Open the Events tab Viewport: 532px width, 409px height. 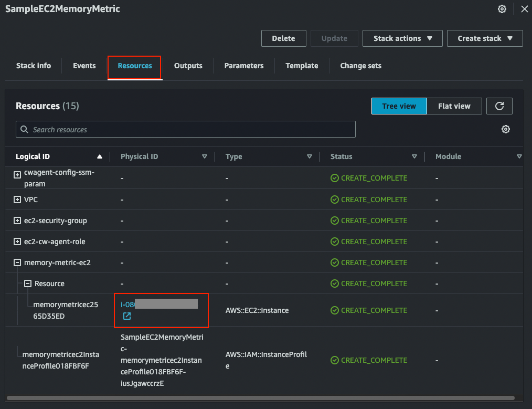pyautogui.click(x=84, y=66)
